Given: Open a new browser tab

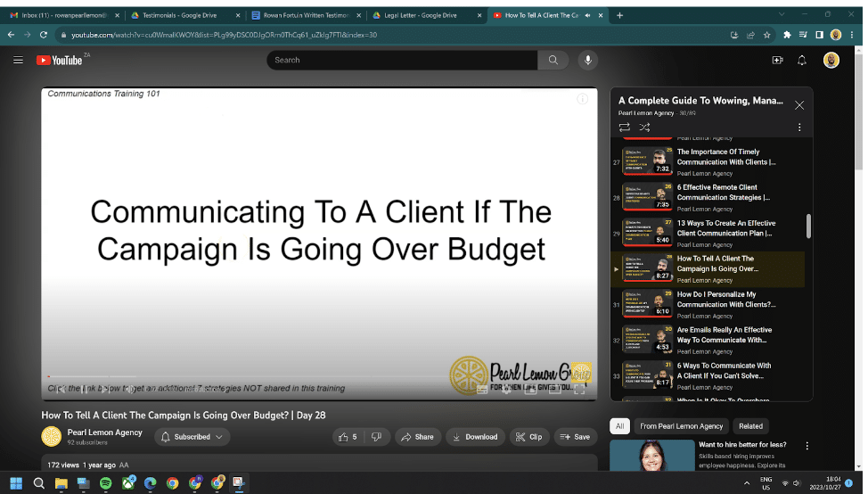Looking at the screenshot, I should click(619, 15).
